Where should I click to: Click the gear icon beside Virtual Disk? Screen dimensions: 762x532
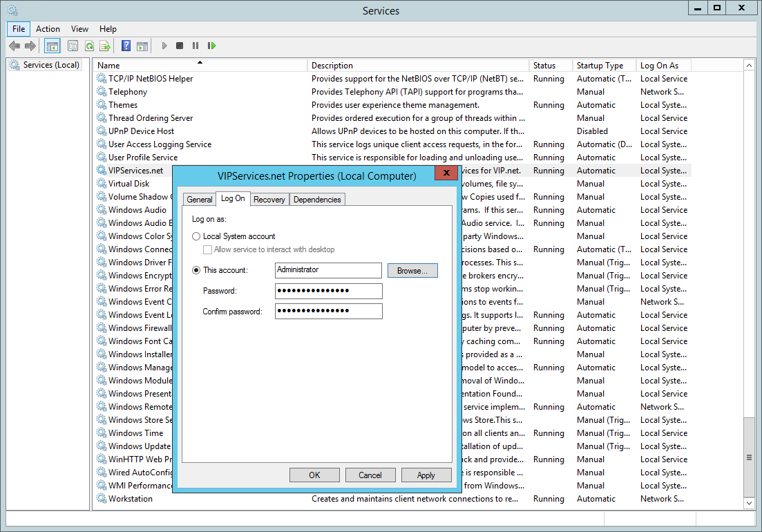coord(101,183)
